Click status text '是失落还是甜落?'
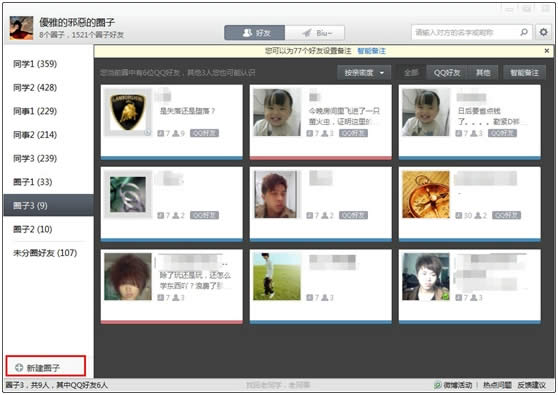The image size is (558, 395). (187, 111)
